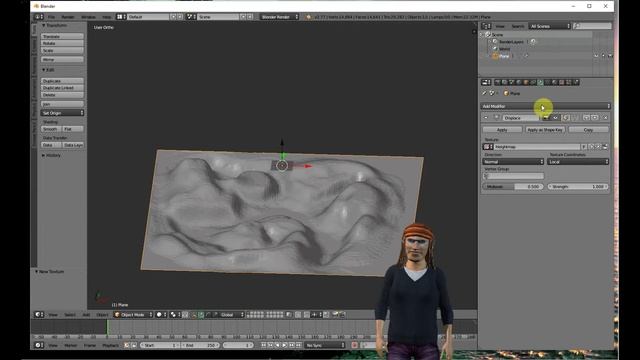Click the Scene browse icon in header
Image resolution: width=640 pixels, height=360 pixels.
coord(190,17)
